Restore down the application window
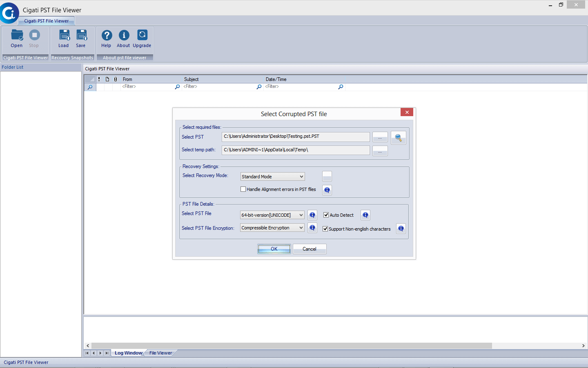This screenshot has height=368, width=588. point(561,5)
